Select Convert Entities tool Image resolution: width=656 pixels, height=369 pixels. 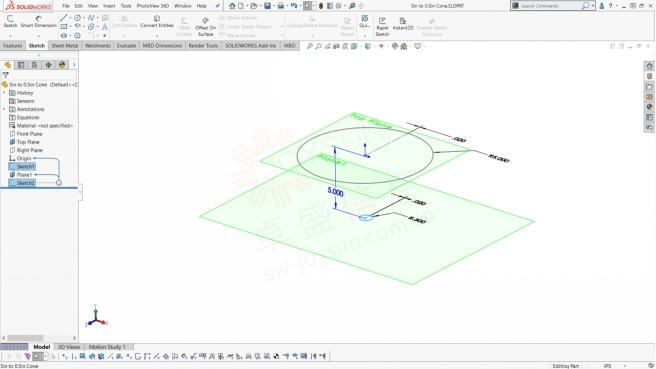pos(157,22)
